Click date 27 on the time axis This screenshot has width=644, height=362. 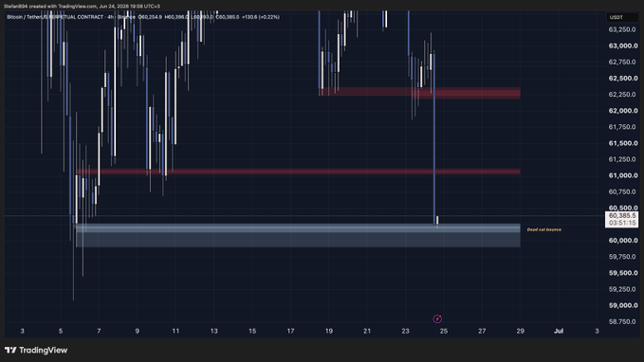482,331
